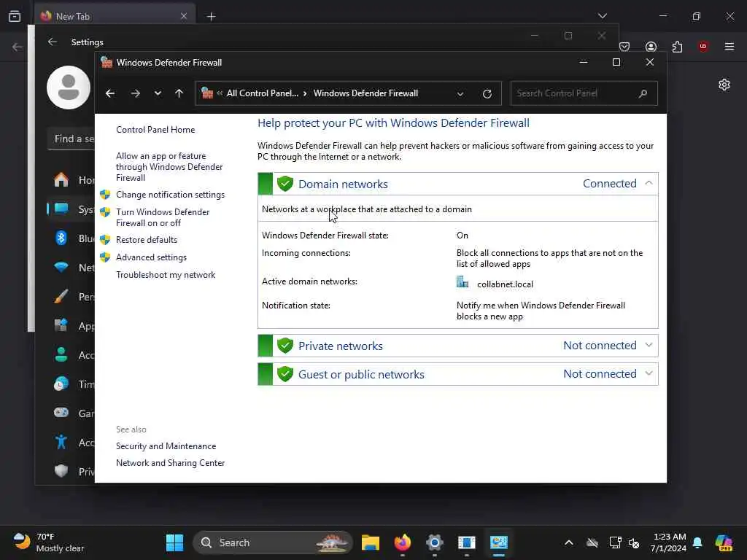Open Control Panel Home link
The image size is (747, 560).
pos(155,130)
